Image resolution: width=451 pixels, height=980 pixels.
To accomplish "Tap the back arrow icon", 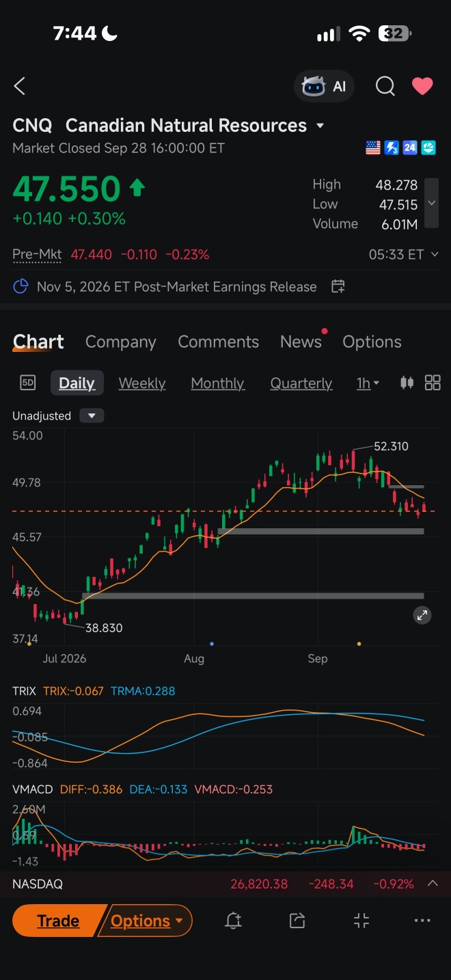I will (x=20, y=86).
